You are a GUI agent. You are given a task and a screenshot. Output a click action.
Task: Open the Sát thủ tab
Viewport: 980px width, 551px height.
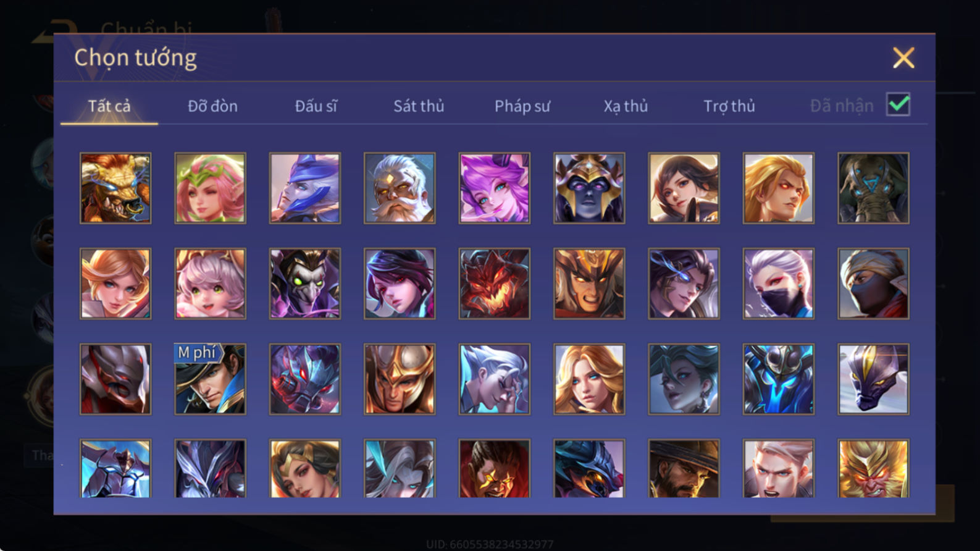[419, 106]
